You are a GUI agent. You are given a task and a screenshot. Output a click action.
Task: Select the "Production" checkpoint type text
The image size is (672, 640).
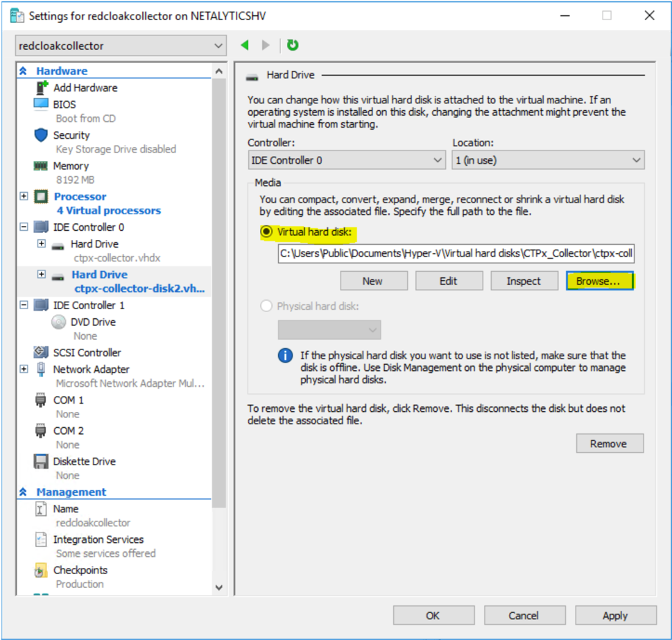80,585
